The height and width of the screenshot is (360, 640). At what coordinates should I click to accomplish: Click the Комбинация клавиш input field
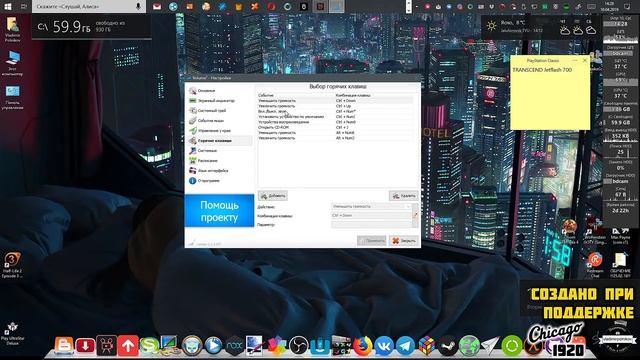(x=371, y=215)
